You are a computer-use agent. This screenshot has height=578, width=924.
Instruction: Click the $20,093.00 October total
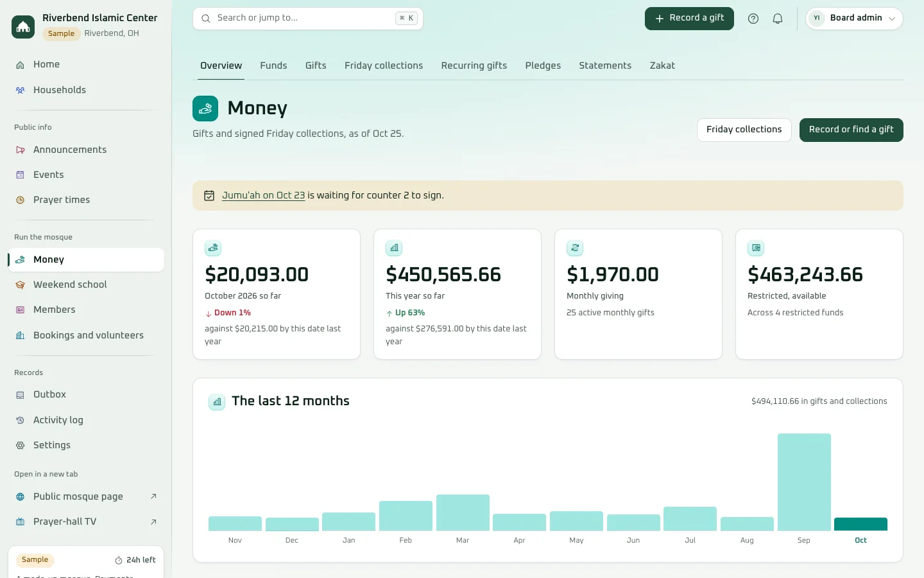tap(257, 275)
